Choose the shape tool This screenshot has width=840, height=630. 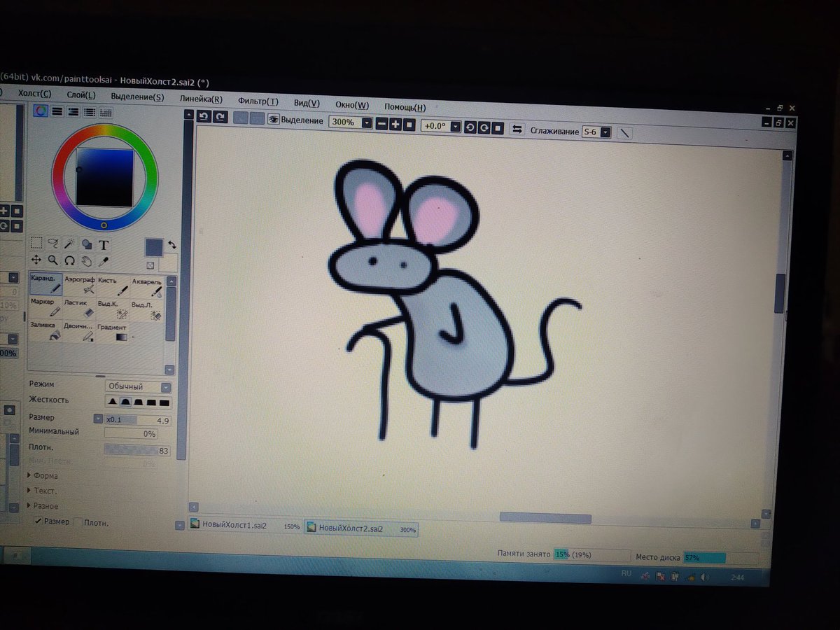(x=87, y=244)
